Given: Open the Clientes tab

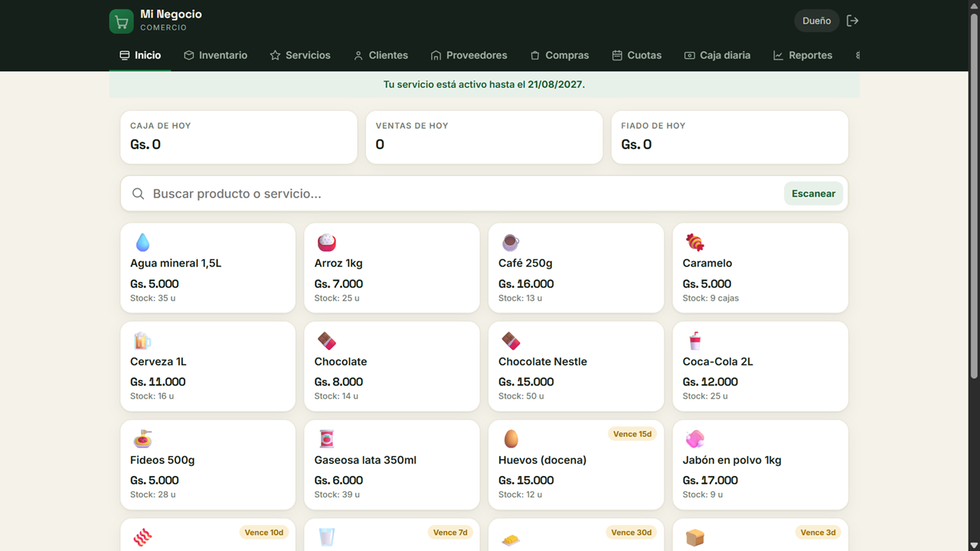Looking at the screenshot, I should tap(381, 55).
